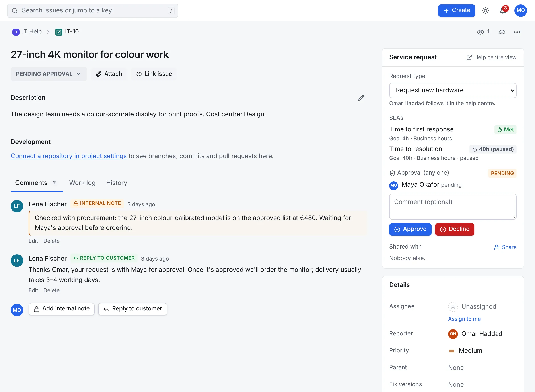Open Connect a repository in project settings link
The height and width of the screenshot is (392, 535).
click(69, 156)
